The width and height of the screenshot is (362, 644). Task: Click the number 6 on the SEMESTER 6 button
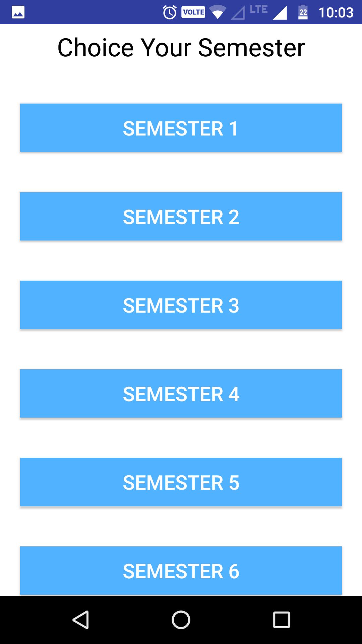[234, 571]
